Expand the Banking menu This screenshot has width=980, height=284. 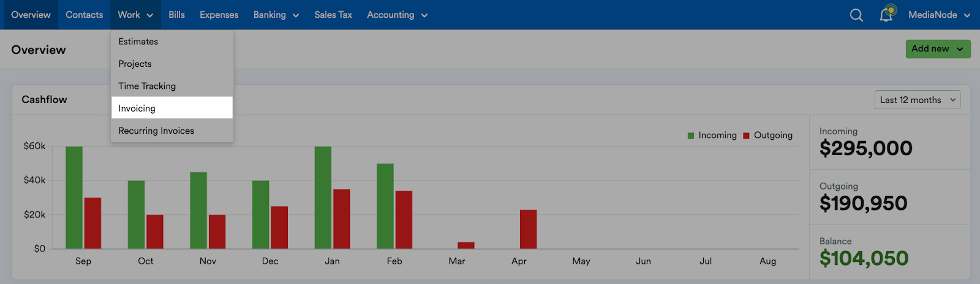tap(276, 15)
